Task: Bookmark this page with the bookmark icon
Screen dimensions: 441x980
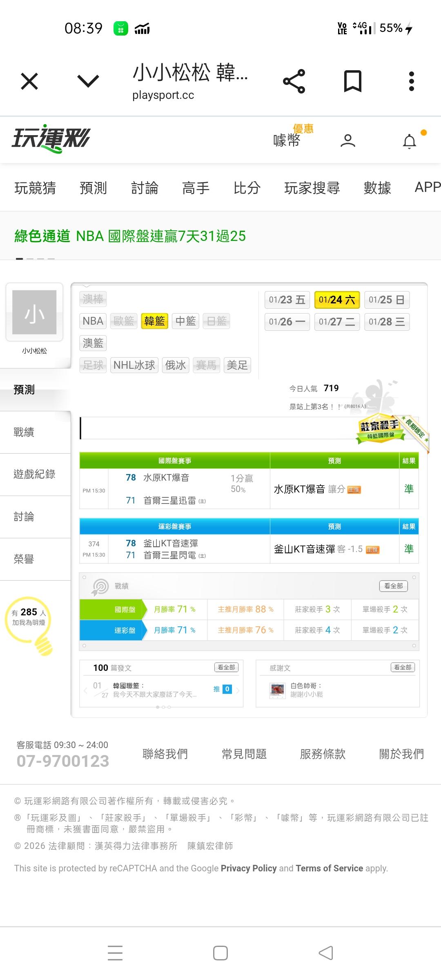Action: (x=352, y=81)
